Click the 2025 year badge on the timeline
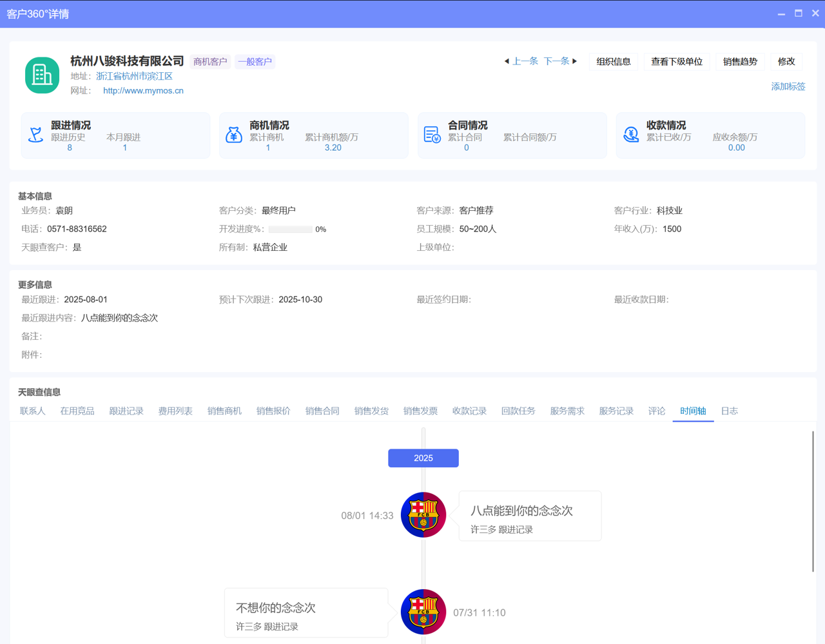Image resolution: width=825 pixels, height=644 pixels. 423,458
